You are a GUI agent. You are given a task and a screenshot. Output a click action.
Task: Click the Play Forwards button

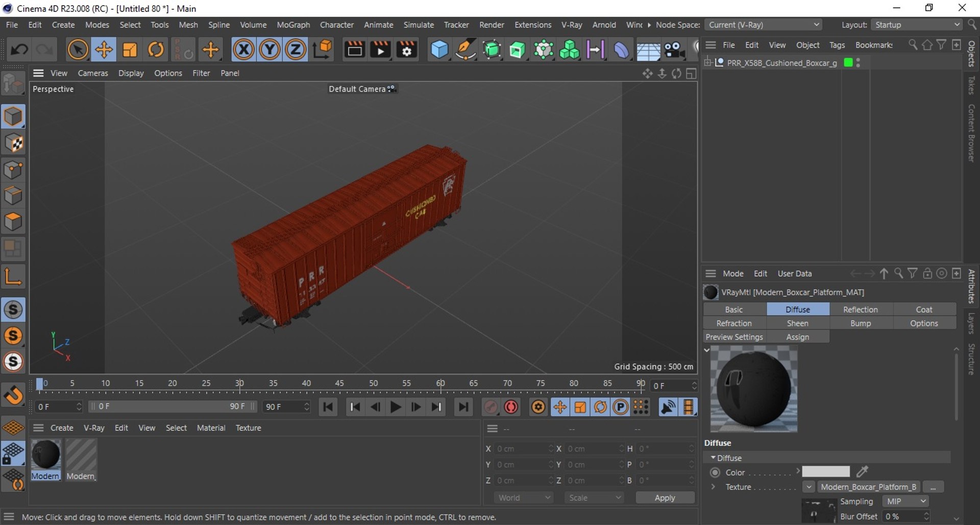[x=396, y=407]
